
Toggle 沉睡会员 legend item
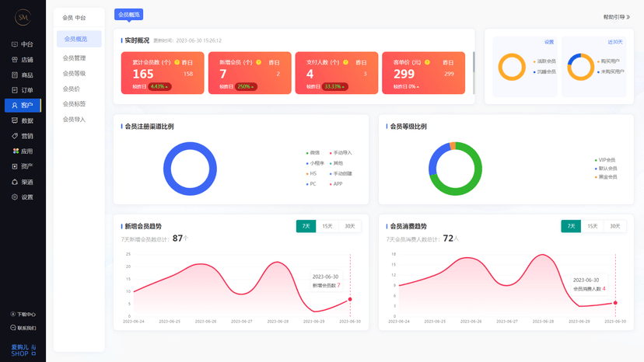tap(544, 71)
